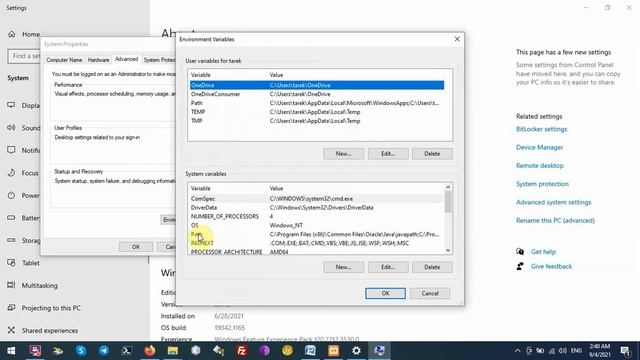
Task: Close the Environment Variables dialog
Action: click(457, 39)
